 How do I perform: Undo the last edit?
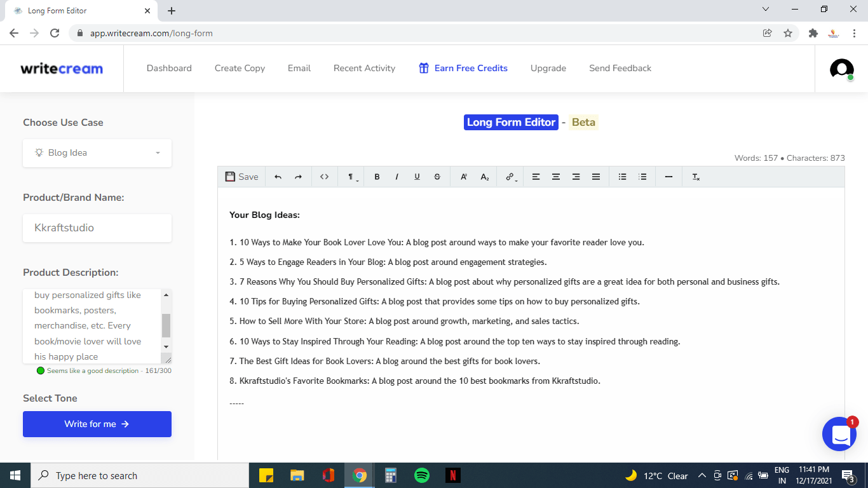click(x=278, y=177)
